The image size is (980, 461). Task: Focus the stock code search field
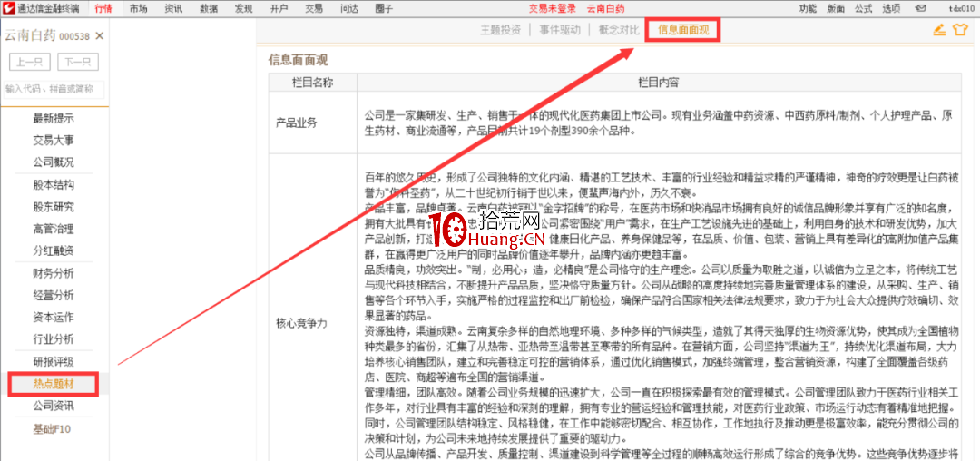[53, 89]
